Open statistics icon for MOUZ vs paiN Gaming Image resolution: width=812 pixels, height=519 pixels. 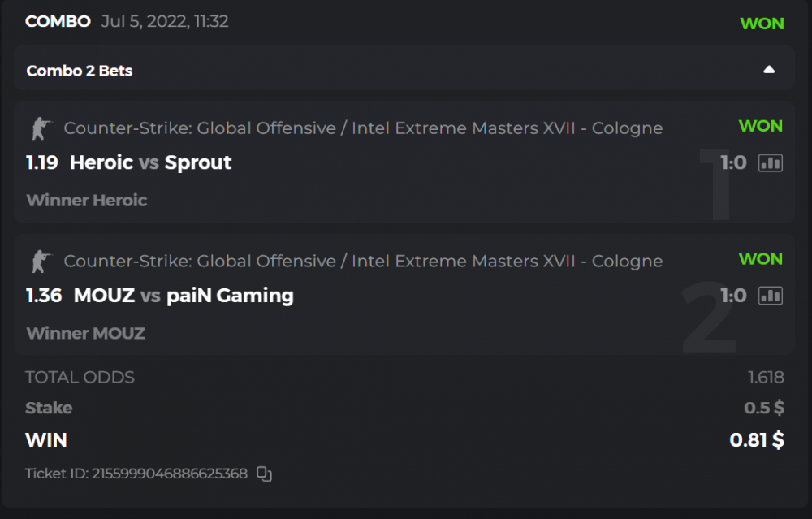pyautogui.click(x=770, y=296)
